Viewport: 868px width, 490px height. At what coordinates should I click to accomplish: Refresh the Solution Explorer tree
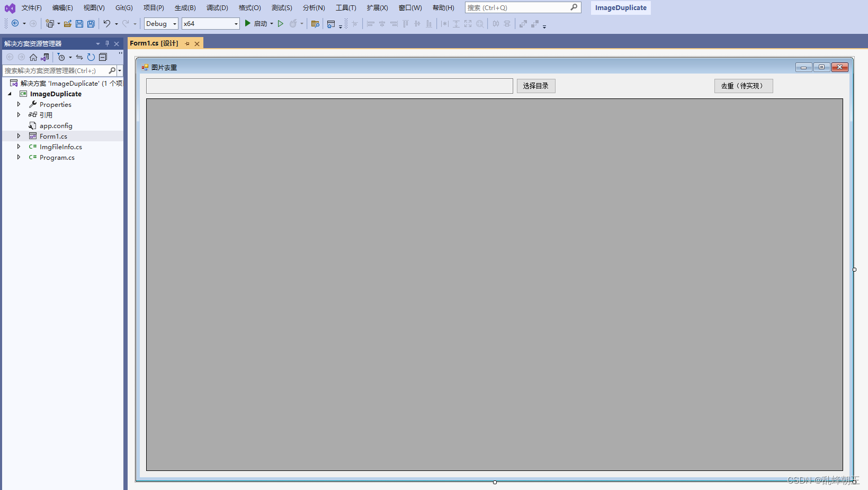(x=91, y=57)
